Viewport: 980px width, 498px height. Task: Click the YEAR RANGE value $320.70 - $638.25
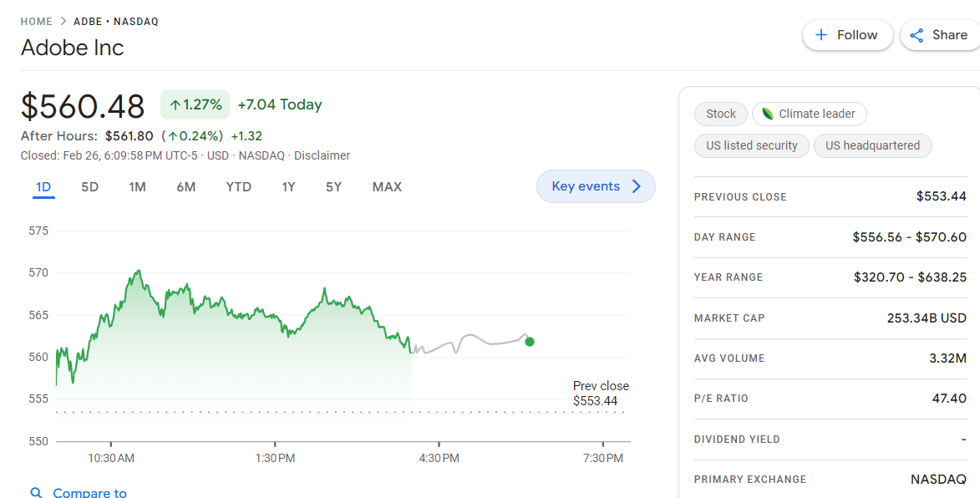coord(910,277)
